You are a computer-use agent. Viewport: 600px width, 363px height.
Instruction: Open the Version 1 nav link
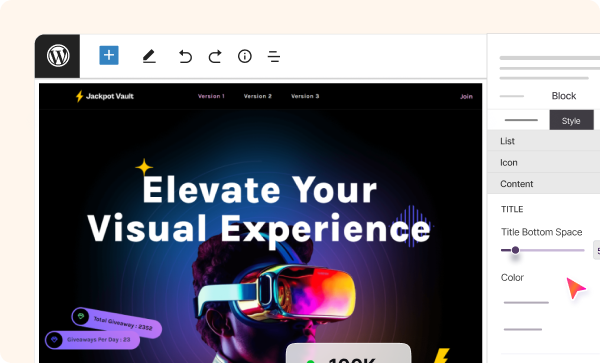[211, 96]
